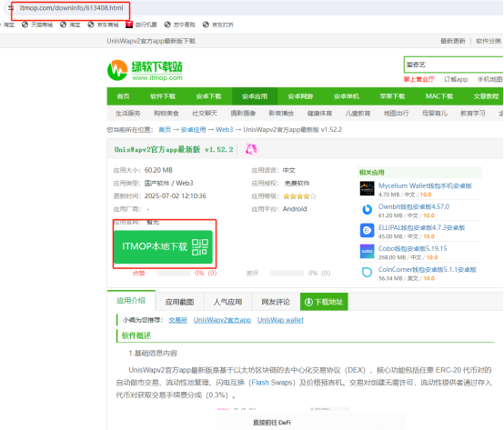The image size is (504, 430).
Task: Select the 摄影摄像 subcategory
Action: pyautogui.click(x=243, y=114)
